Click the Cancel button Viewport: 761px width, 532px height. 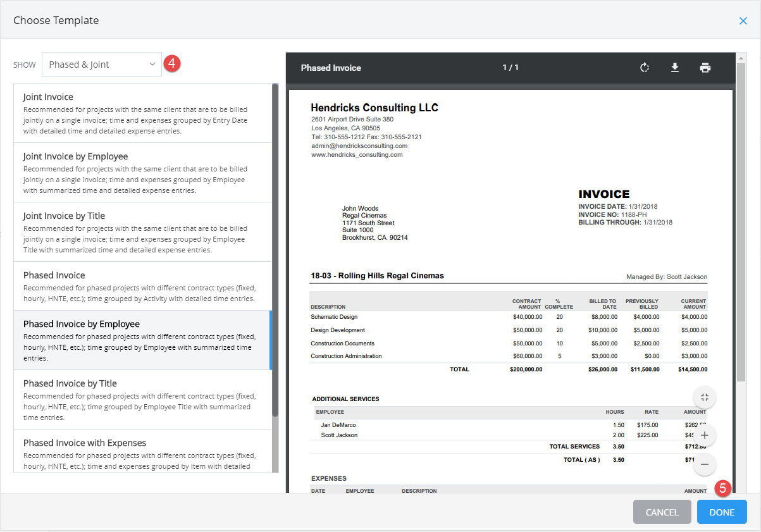click(662, 512)
